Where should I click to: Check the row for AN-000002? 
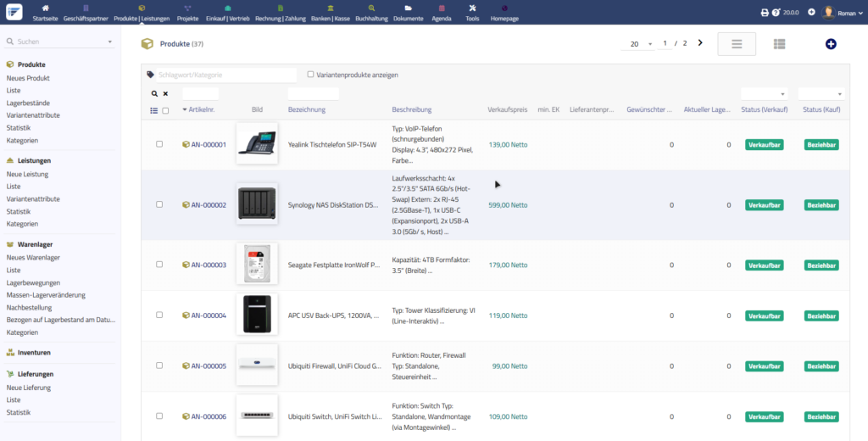[159, 204]
